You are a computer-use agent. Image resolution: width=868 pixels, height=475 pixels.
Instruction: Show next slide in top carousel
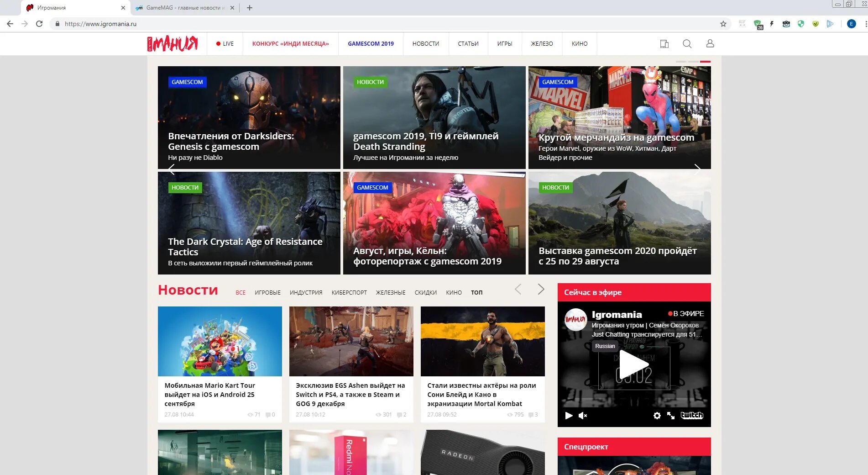pyautogui.click(x=697, y=170)
